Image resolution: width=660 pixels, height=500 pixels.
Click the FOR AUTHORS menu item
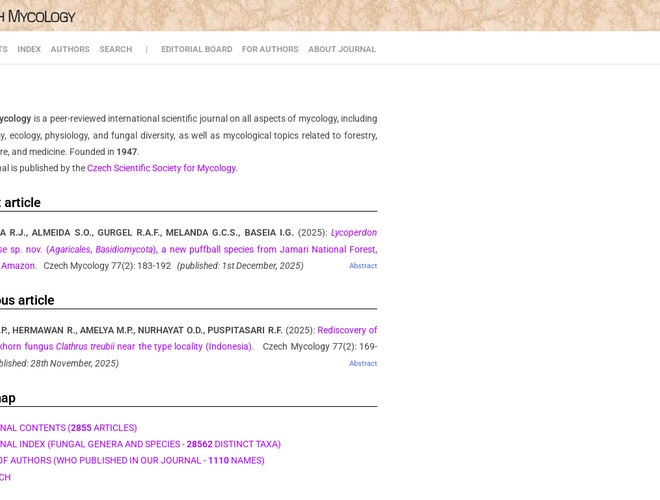coord(270,49)
